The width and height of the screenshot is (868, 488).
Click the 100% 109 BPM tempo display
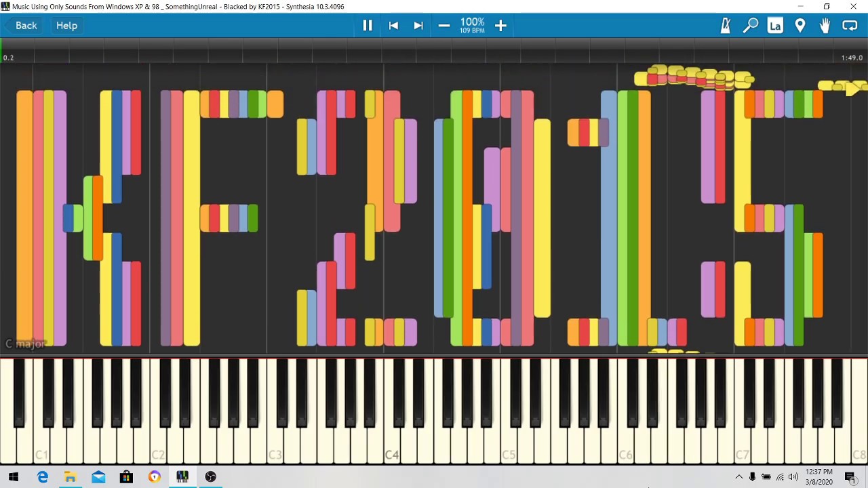pos(472,25)
